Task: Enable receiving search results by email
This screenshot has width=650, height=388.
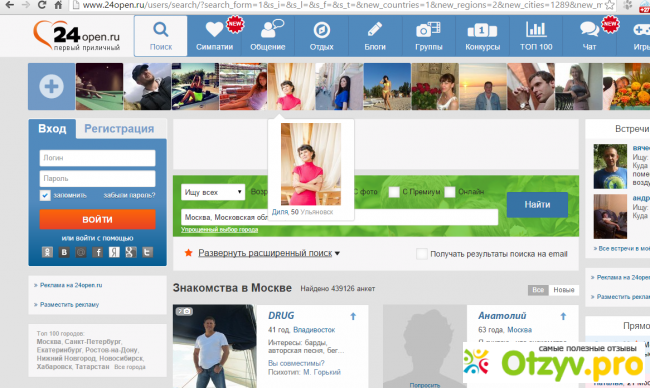Action: [422, 254]
